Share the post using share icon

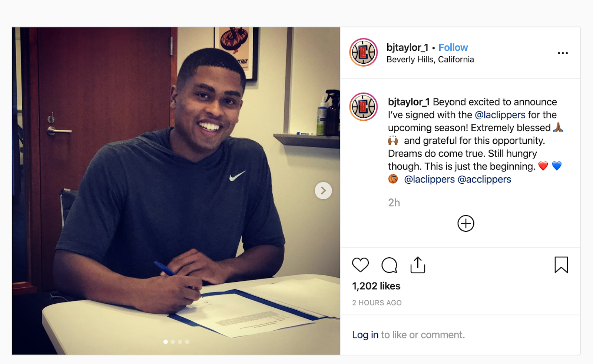click(x=418, y=265)
